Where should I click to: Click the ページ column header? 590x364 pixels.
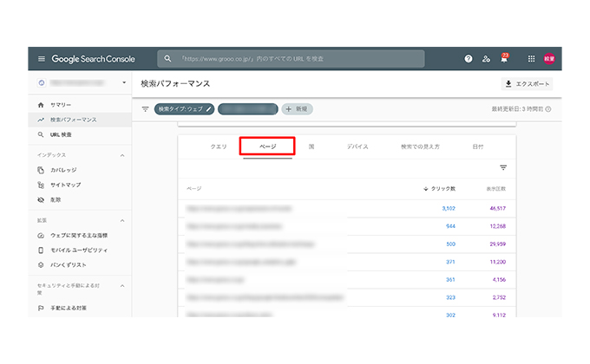click(x=193, y=188)
